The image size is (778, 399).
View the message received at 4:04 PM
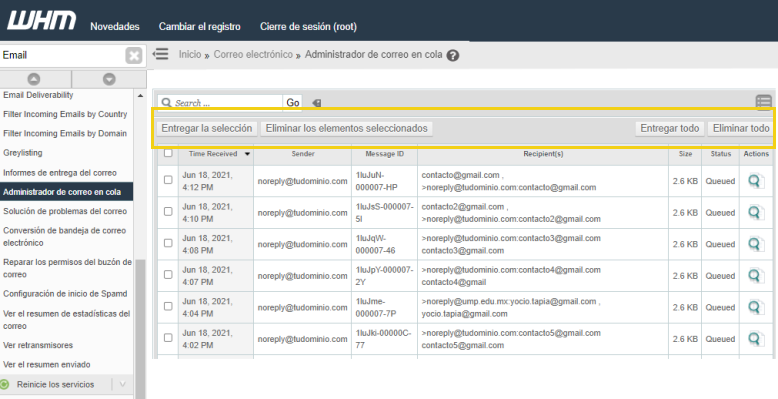tap(755, 307)
